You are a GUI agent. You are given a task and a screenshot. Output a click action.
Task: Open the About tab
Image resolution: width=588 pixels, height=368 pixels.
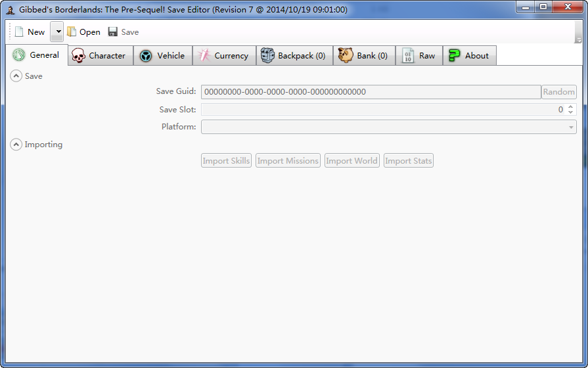pyautogui.click(x=470, y=56)
